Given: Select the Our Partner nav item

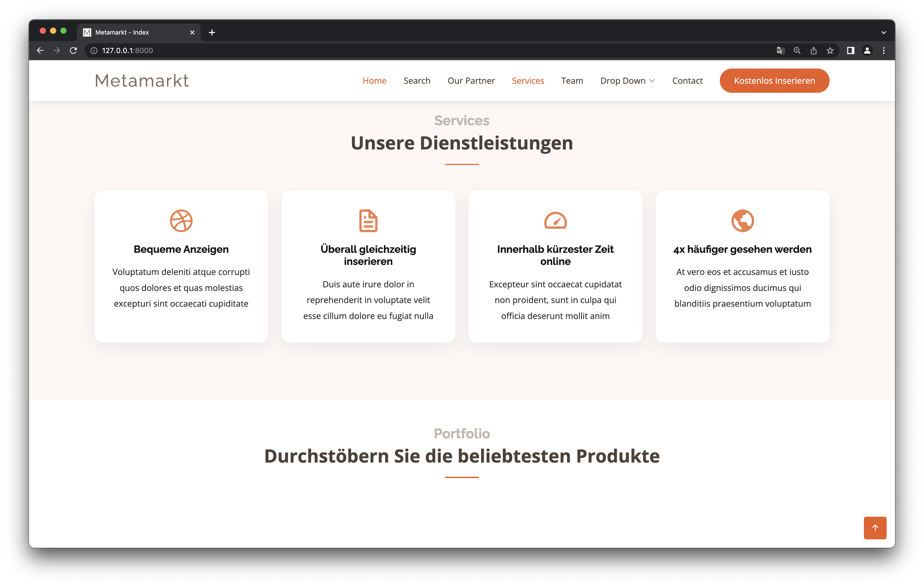Looking at the screenshot, I should pos(471,81).
